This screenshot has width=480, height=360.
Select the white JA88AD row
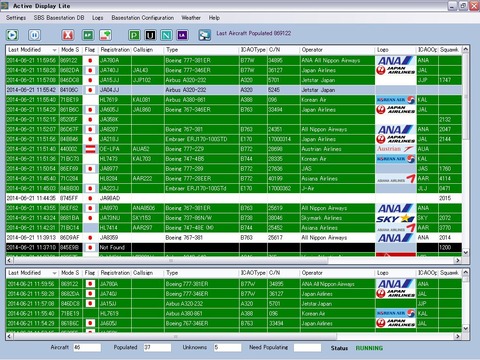click(234, 198)
